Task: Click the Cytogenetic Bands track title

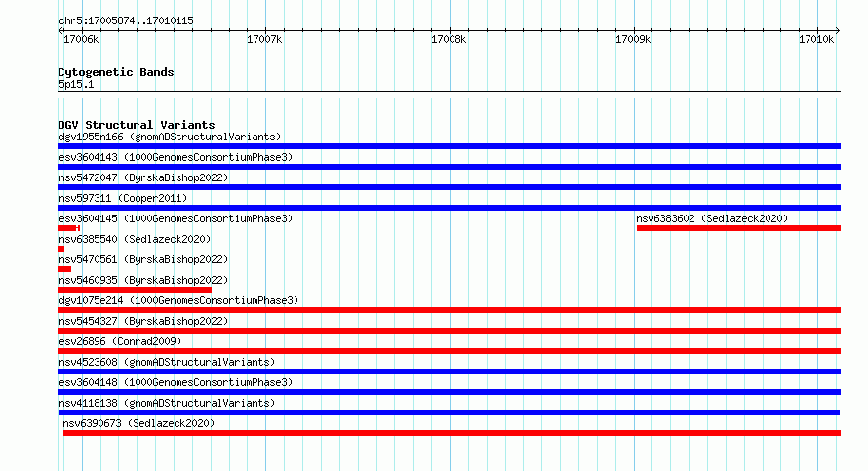Action: point(116,72)
